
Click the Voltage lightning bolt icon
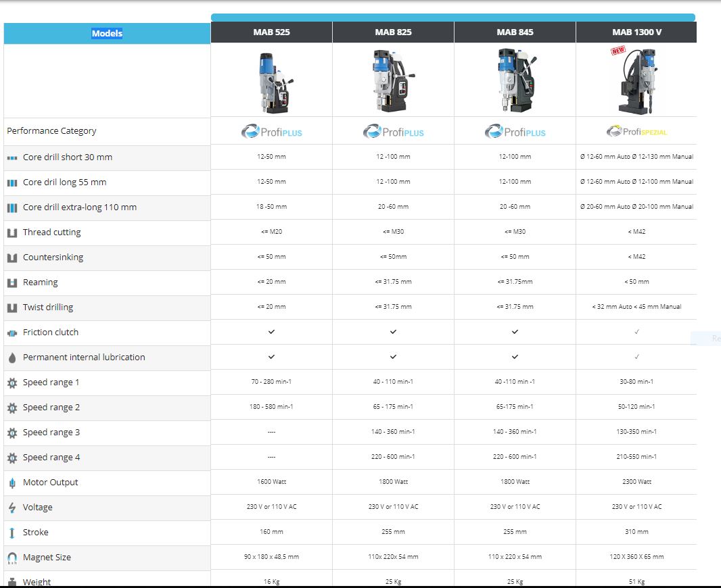12,508
